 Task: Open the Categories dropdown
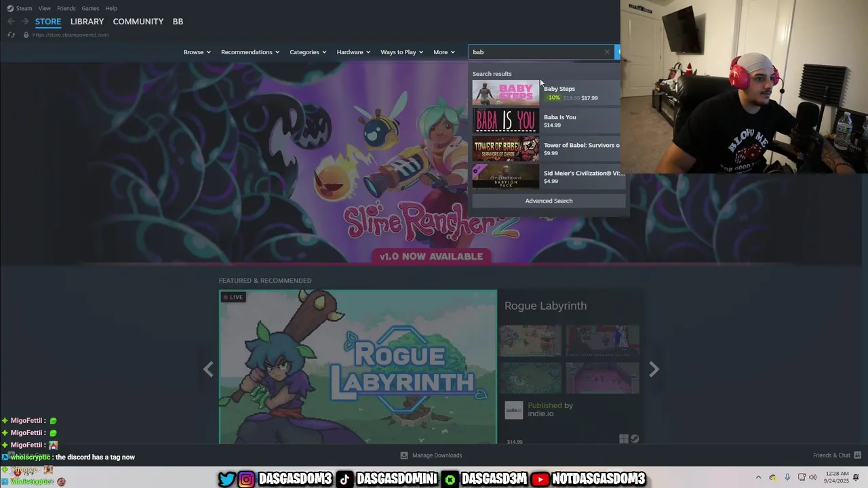[x=308, y=52]
